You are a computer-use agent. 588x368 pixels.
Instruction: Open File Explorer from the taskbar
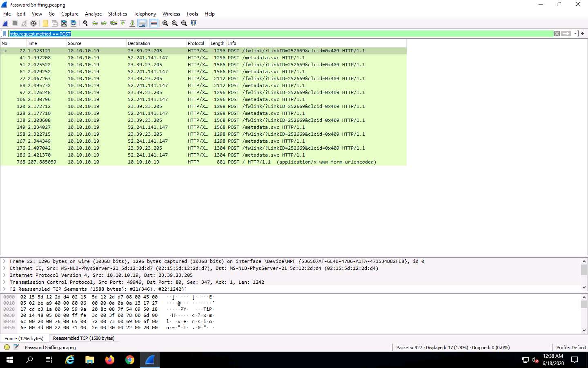[90, 360]
